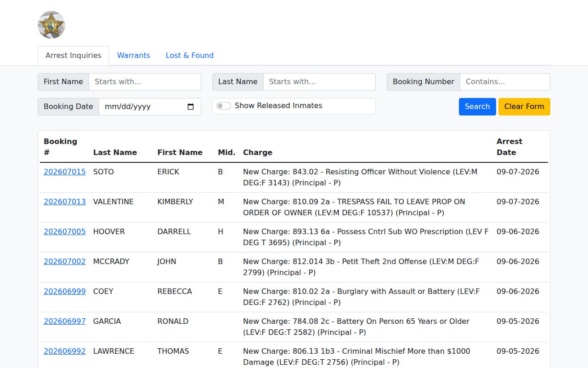Follow the 202607002 booking link
This screenshot has height=368, width=588.
(x=65, y=262)
